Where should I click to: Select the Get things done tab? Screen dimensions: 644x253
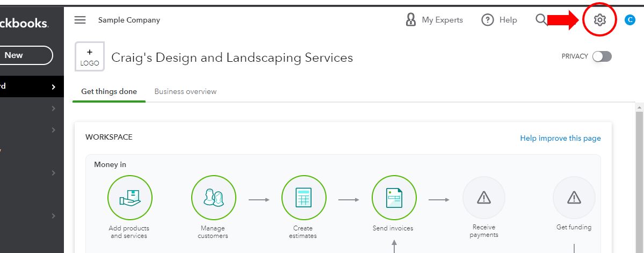pyautogui.click(x=109, y=91)
